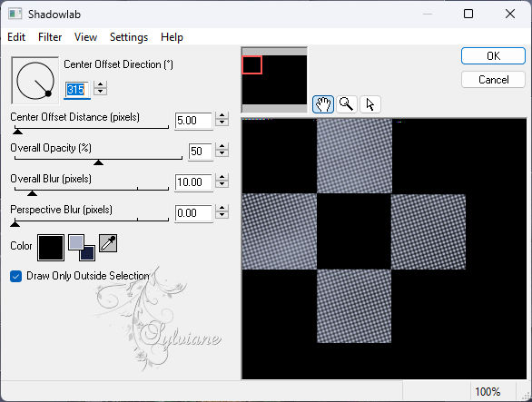532x402 pixels.
Task: Increase Center Offset Direction with up arrow
Action: [x=101, y=84]
